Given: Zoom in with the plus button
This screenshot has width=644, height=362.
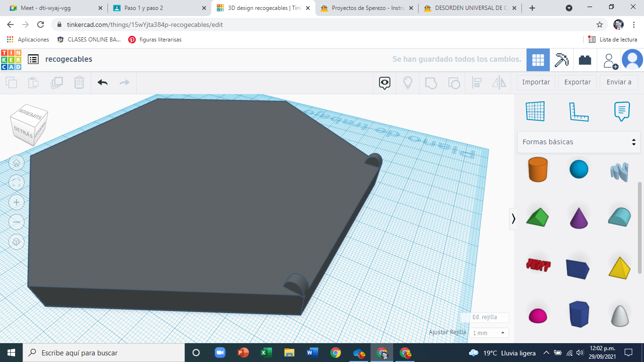Looking at the screenshot, I should pyautogui.click(x=17, y=202).
